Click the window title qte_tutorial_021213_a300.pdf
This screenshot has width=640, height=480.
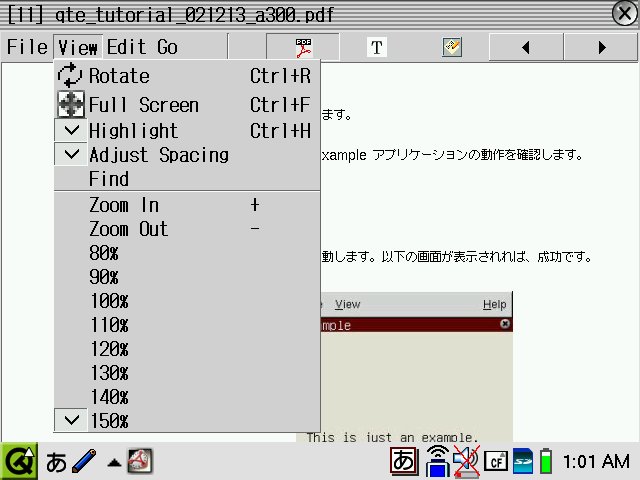tap(194, 15)
